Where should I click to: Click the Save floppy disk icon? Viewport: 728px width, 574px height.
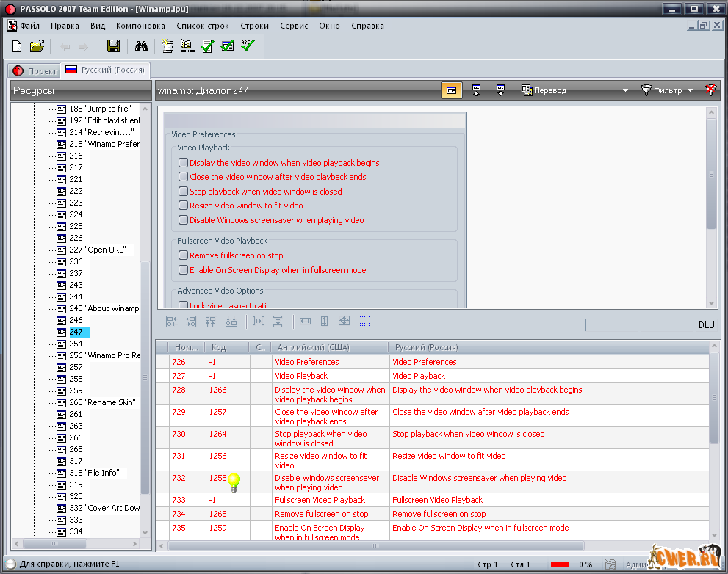(114, 46)
